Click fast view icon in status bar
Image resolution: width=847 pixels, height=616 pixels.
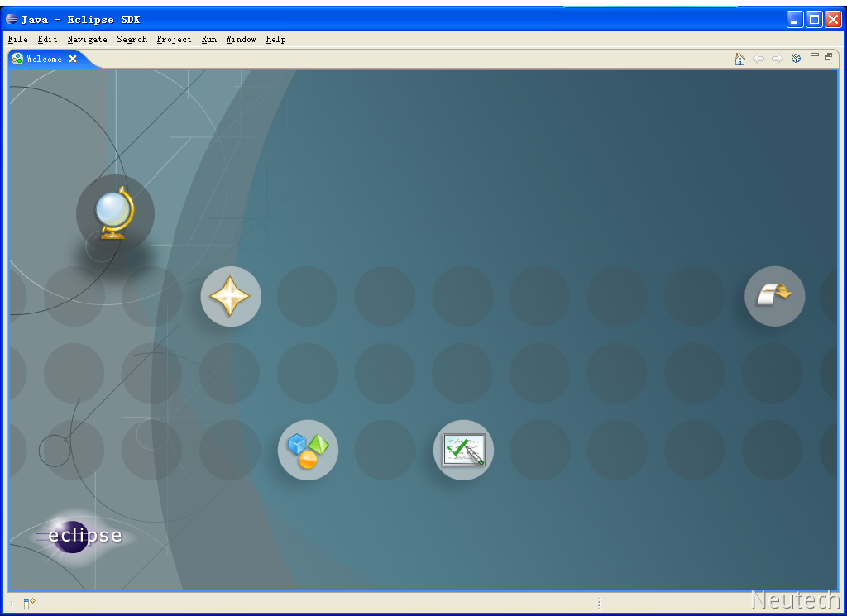coord(29,604)
